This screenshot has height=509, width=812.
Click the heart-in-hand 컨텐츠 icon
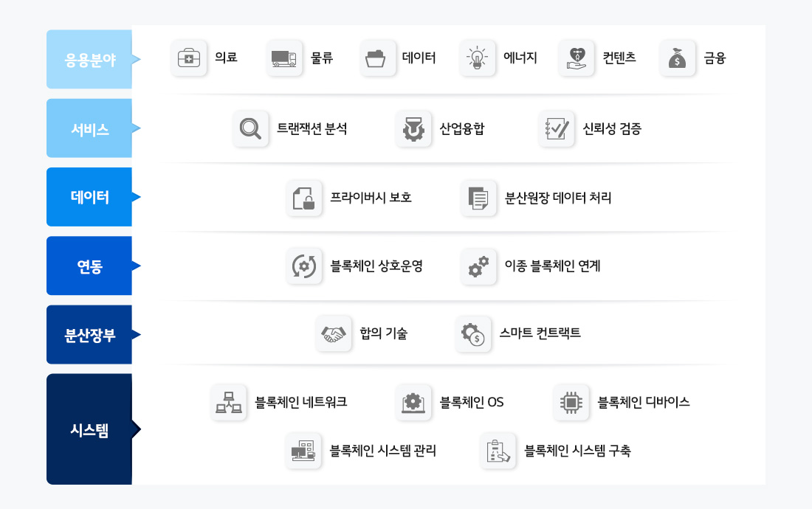pos(577,58)
